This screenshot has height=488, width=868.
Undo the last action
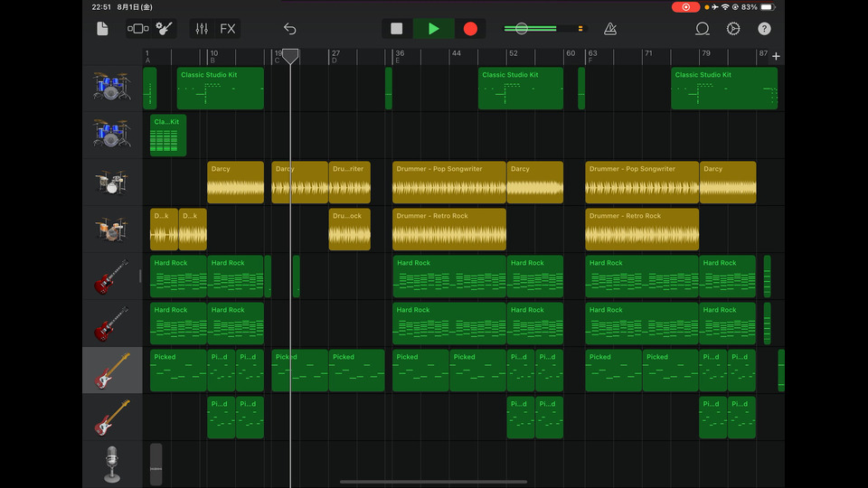point(289,29)
